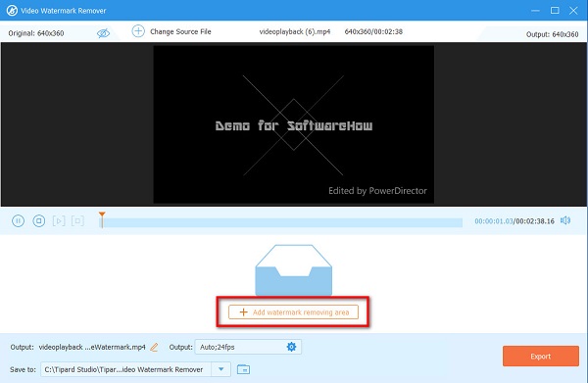The image size is (588, 383).
Task: Maximize the Video Watermark Remover window
Action: coord(555,11)
